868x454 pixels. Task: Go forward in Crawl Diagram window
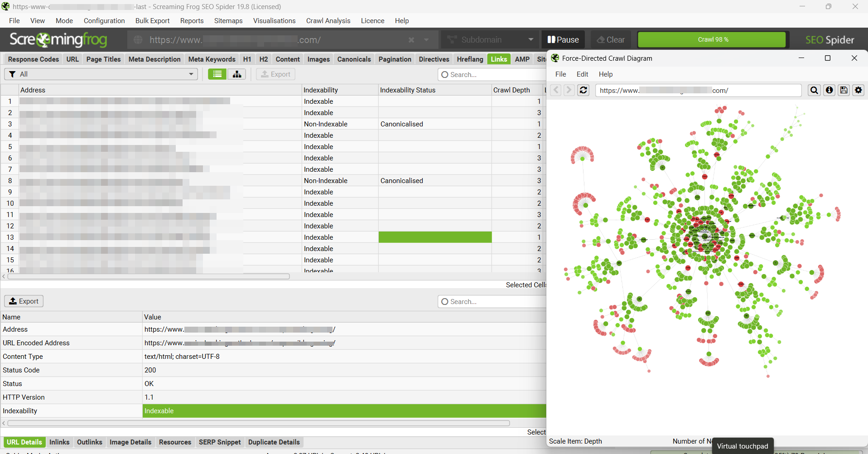(569, 90)
